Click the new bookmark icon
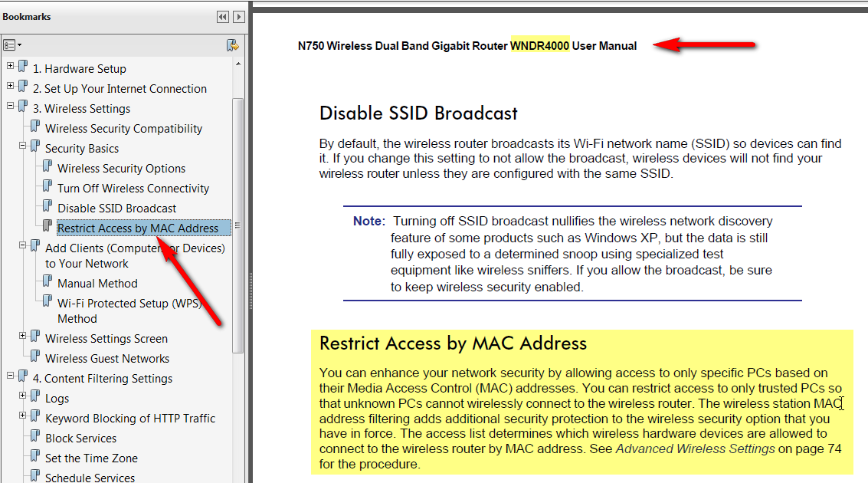 (232, 45)
